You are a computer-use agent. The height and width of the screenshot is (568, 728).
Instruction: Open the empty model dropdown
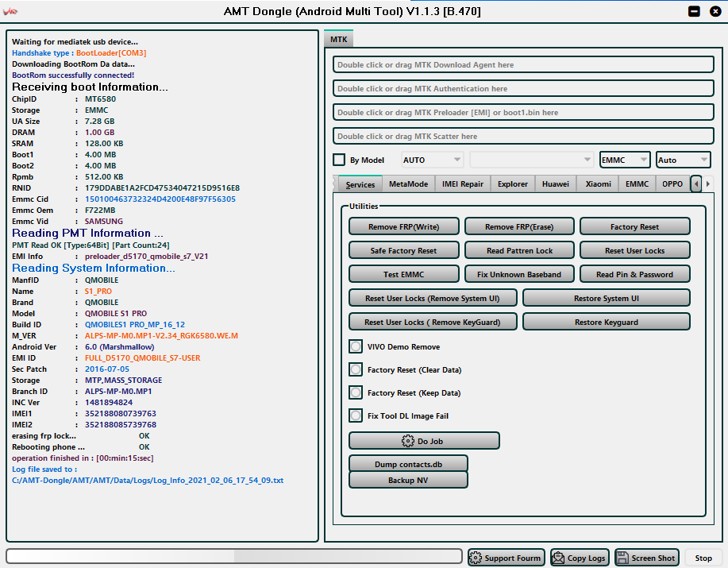pos(532,160)
